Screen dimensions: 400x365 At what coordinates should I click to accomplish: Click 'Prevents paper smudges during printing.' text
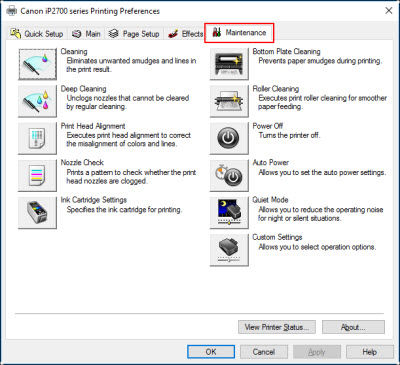pos(320,61)
